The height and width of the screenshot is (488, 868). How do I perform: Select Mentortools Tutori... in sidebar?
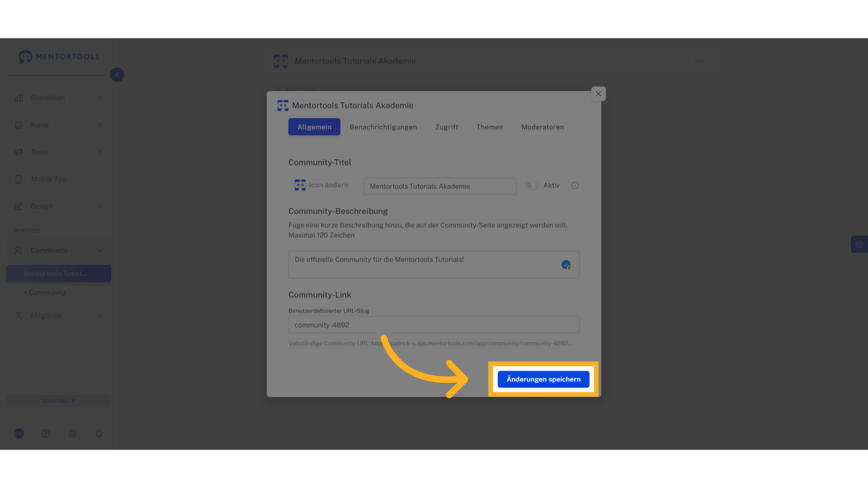click(x=59, y=274)
